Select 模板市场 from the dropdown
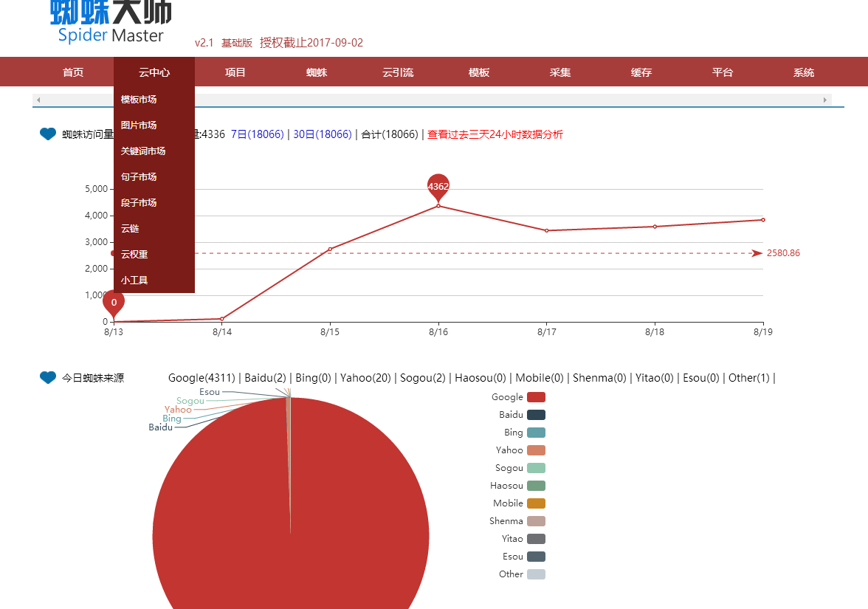This screenshot has width=868, height=609. tap(139, 100)
